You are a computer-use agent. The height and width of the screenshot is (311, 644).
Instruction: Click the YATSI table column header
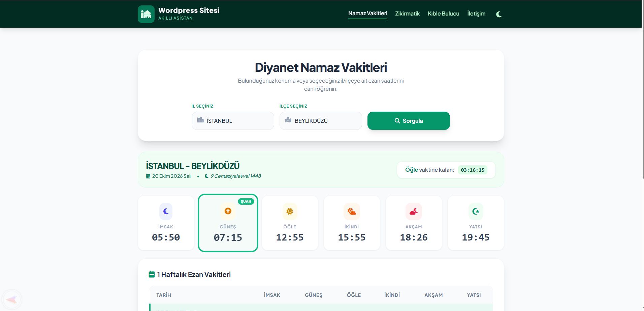[x=474, y=295]
